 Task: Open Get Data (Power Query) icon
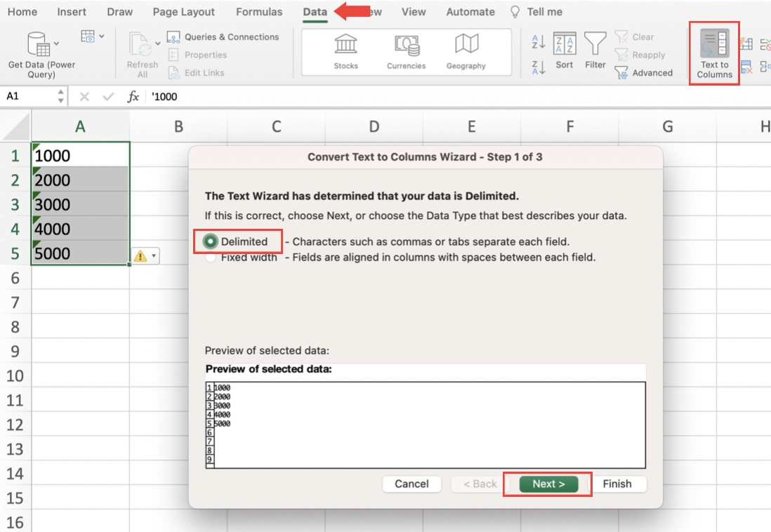(x=39, y=44)
